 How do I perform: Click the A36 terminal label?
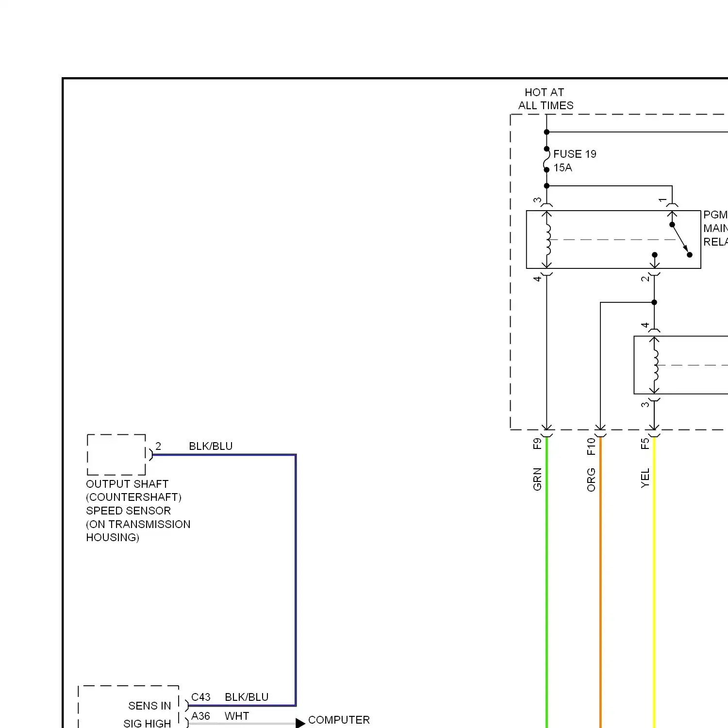coord(200,716)
